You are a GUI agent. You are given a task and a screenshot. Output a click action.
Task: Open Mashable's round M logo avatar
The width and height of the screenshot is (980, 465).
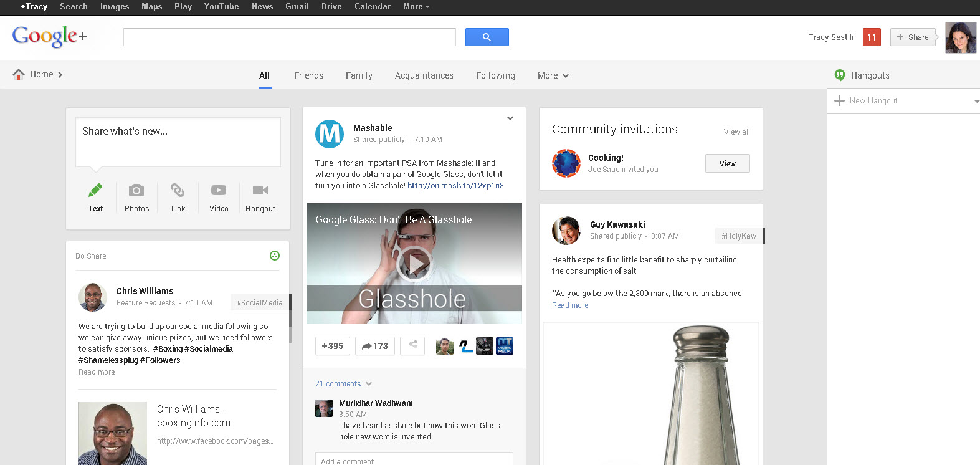(x=330, y=133)
